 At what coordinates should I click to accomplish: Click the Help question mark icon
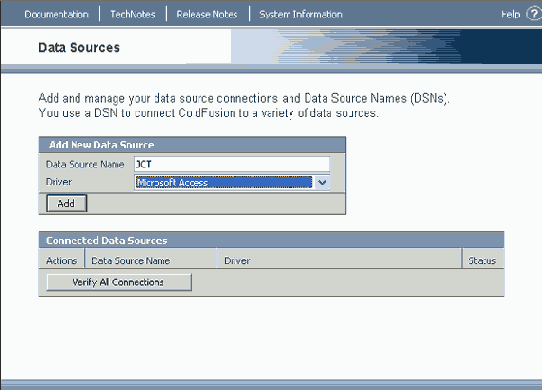[534, 14]
